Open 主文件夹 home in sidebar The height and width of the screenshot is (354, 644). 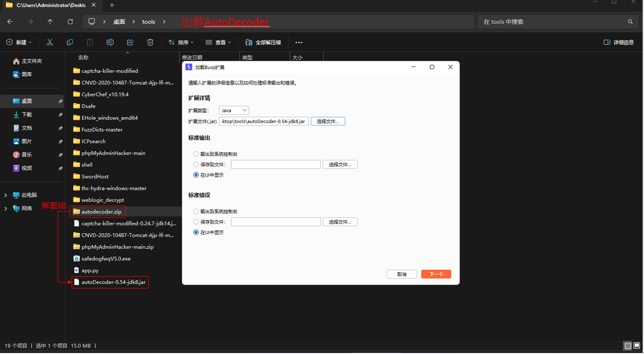(28, 61)
